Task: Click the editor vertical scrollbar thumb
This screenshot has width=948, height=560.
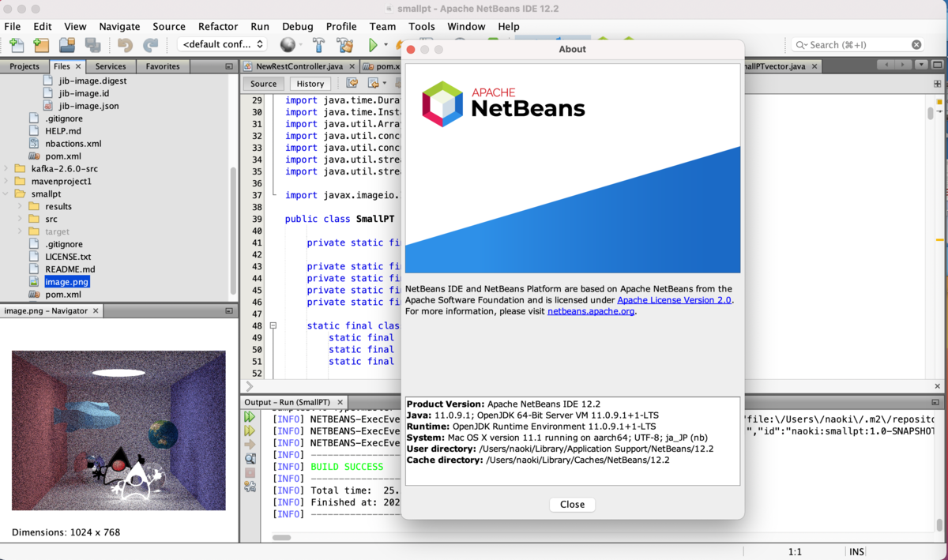Action: point(931,113)
